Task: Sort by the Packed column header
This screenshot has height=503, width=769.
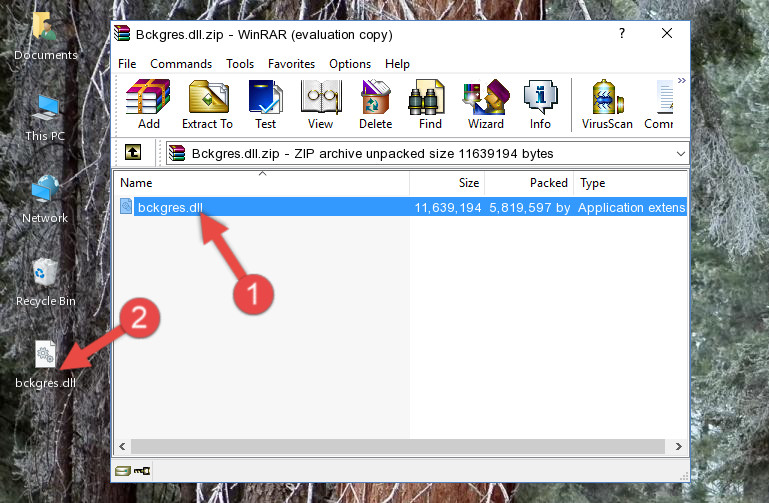Action: coord(529,183)
